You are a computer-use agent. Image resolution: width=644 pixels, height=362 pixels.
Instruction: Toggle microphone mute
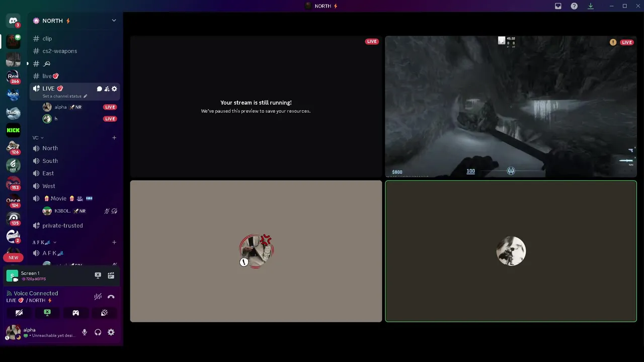coord(85,332)
